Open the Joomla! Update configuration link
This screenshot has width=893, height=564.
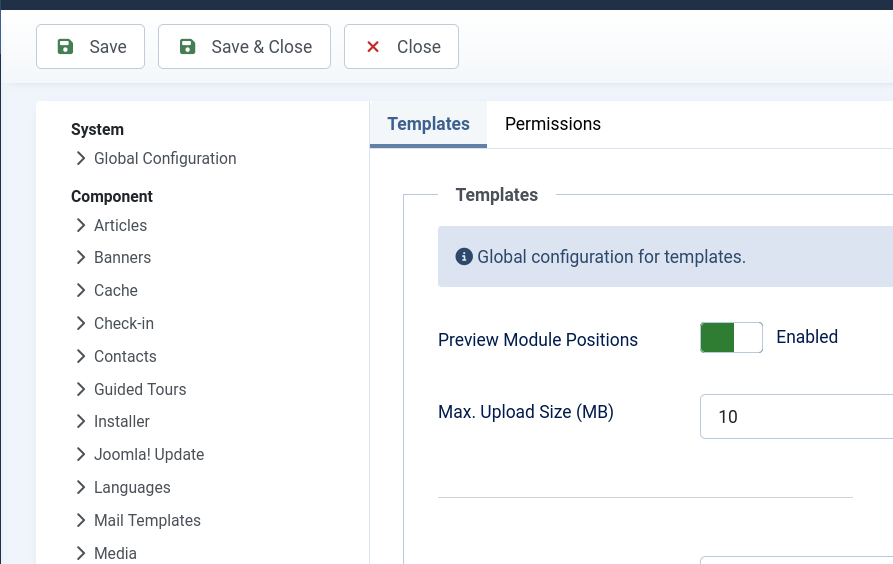(x=149, y=455)
